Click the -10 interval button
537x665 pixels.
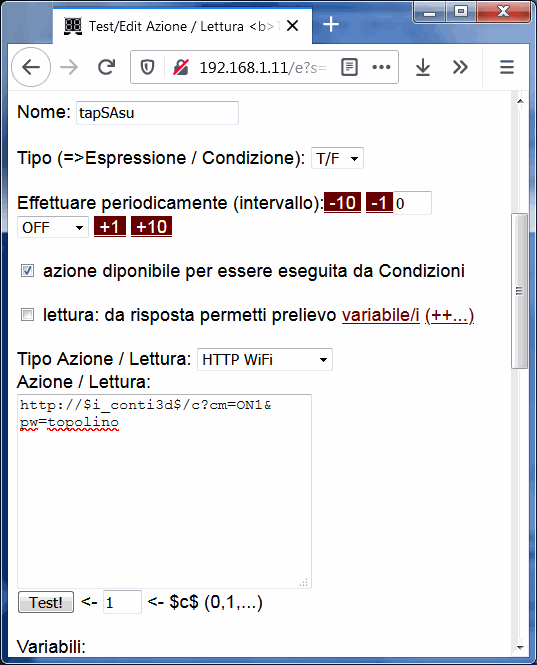[x=342, y=202]
